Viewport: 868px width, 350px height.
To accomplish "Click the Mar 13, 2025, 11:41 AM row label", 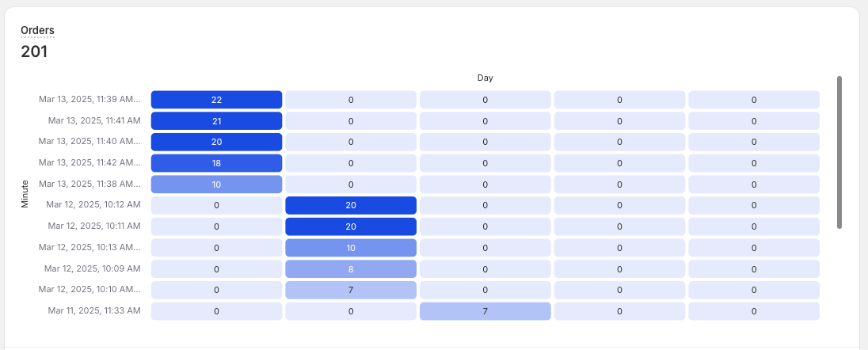I will (x=93, y=121).
